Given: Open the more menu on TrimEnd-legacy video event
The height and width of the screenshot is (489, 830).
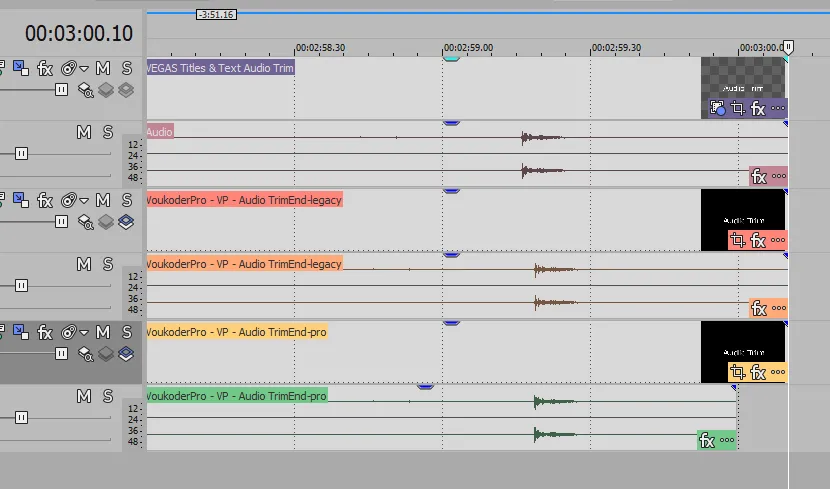Looking at the screenshot, I should [778, 240].
